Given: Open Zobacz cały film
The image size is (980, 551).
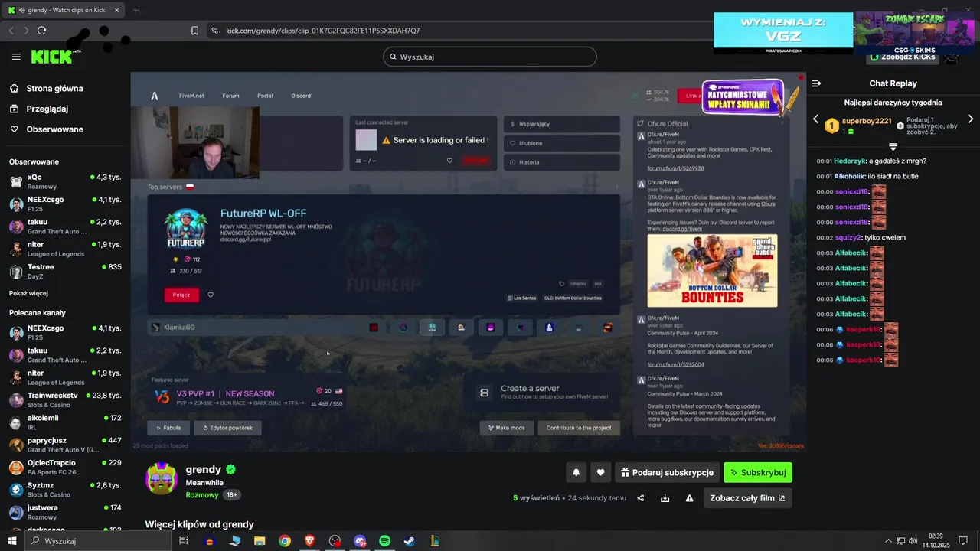Looking at the screenshot, I should (x=747, y=498).
